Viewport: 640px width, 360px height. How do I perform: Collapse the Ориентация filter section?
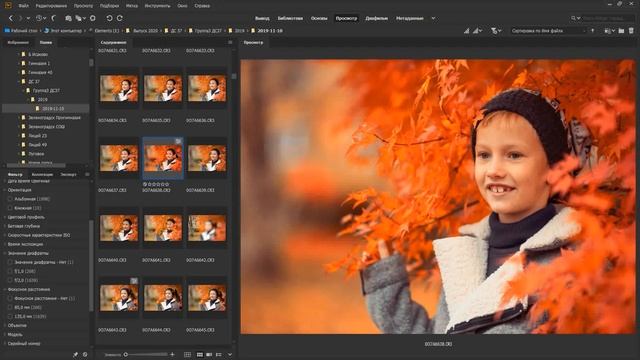click(5, 190)
